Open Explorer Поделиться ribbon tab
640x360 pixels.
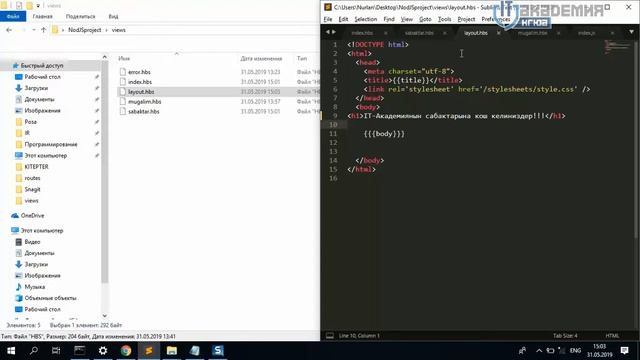click(80, 16)
